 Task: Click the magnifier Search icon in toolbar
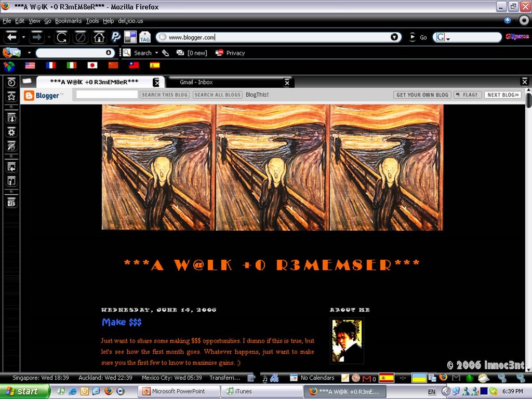click(x=127, y=52)
